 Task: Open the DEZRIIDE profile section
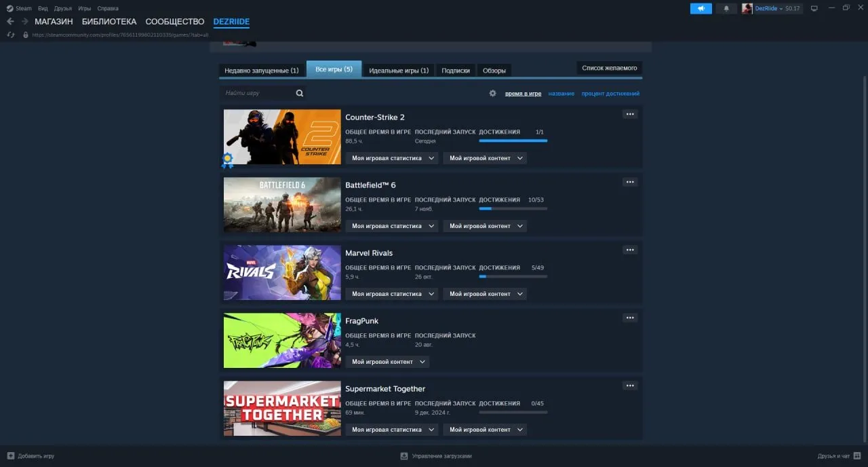[231, 22]
